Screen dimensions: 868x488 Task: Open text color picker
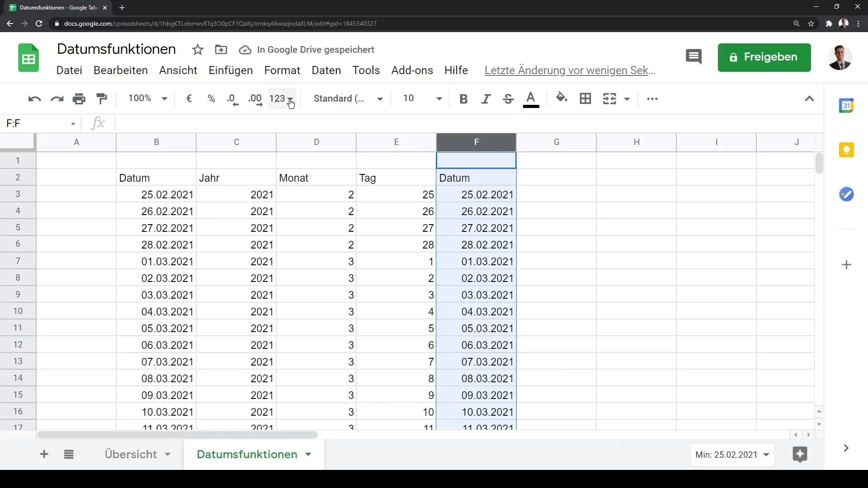point(531,99)
